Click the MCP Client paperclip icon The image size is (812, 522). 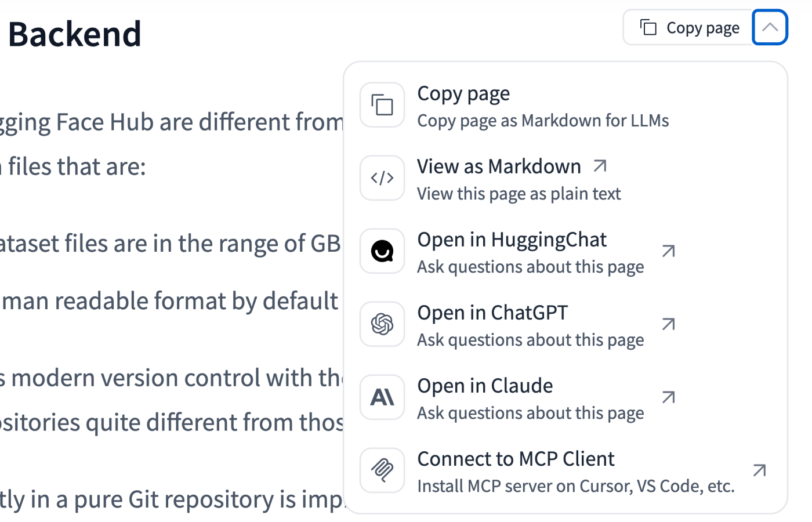pos(382,470)
